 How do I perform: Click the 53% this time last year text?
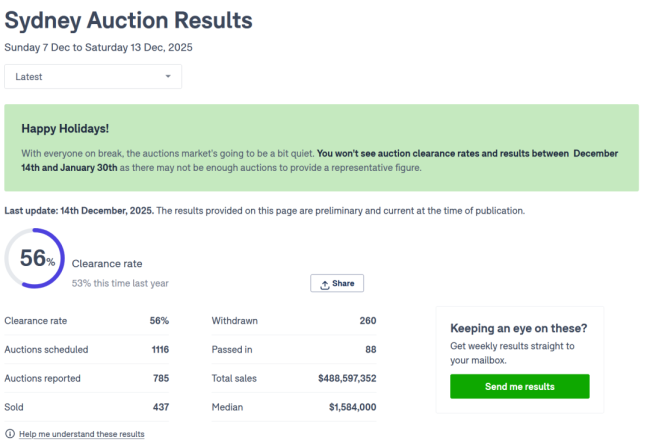coord(120,283)
